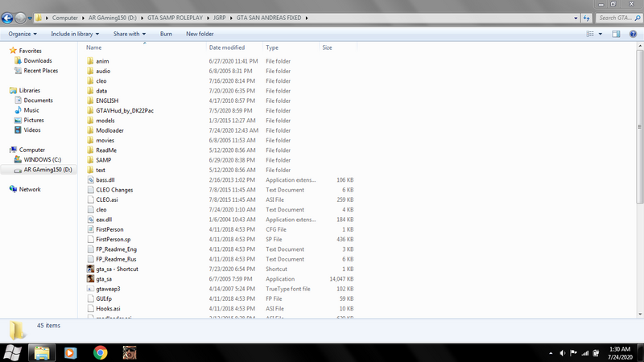Viewport: 644px width, 362px height.
Task: Select the SAMP folder icon
Action: click(x=90, y=160)
